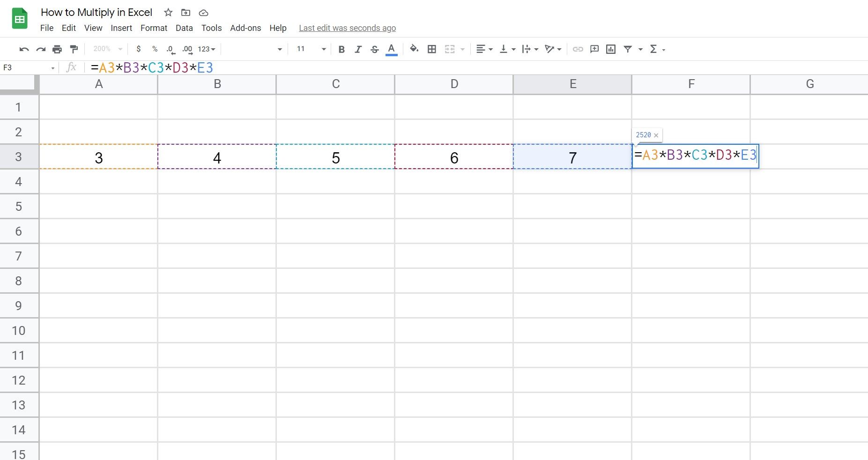
Task: Select column A header
Action: (x=99, y=84)
